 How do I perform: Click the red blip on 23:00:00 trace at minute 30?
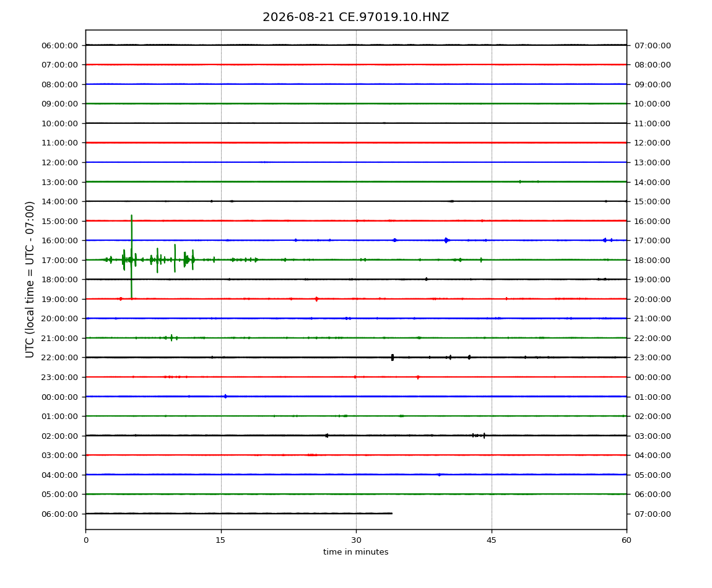click(x=355, y=377)
